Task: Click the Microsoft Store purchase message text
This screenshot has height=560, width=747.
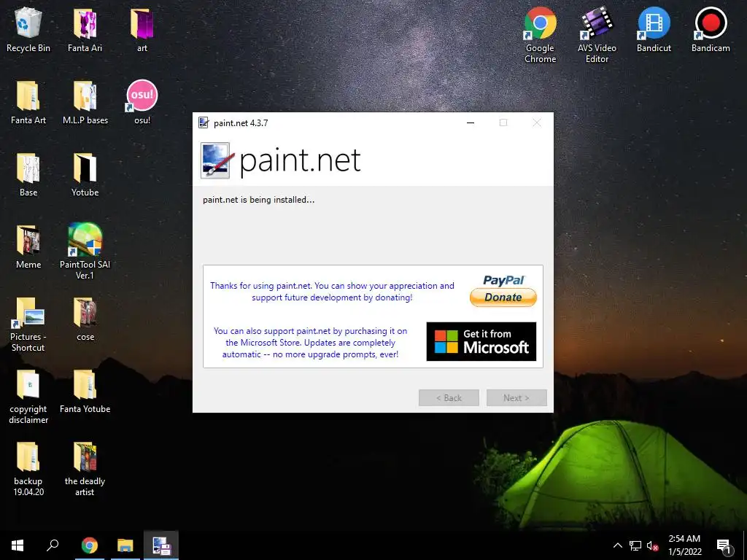Action: [310, 343]
